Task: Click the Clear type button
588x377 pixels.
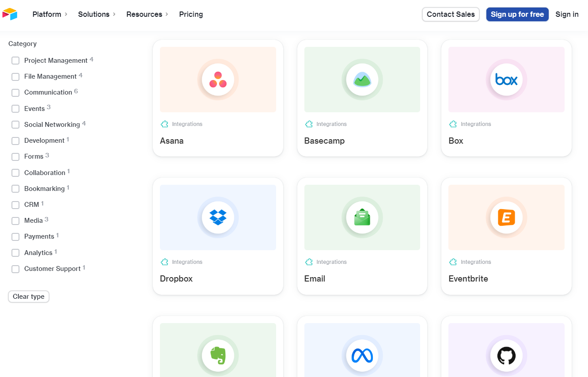Action: [29, 297]
